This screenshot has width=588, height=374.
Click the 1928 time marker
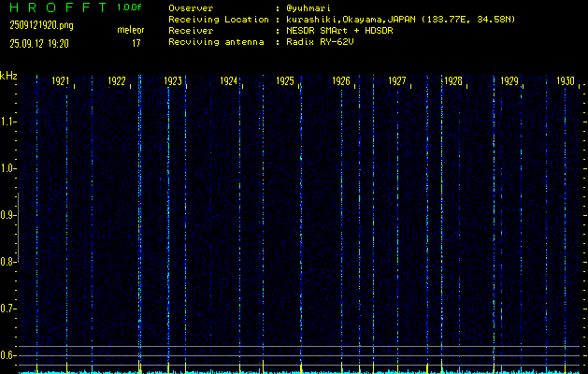[x=453, y=81]
